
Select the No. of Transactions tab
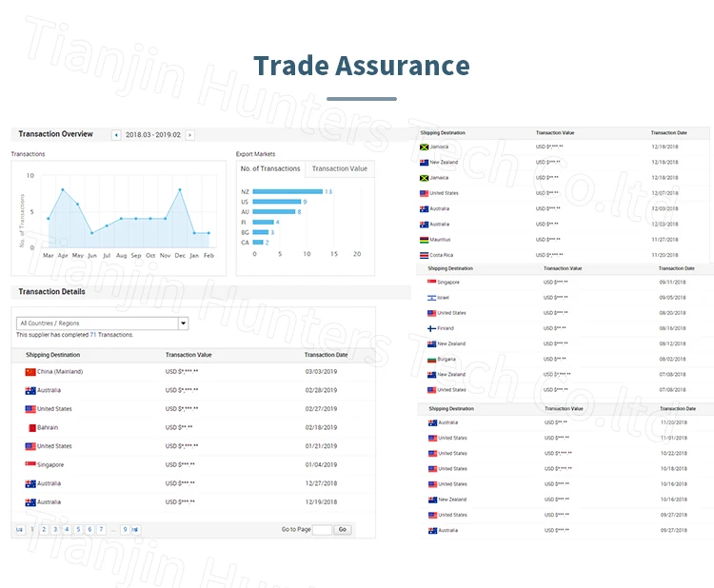tap(270, 168)
